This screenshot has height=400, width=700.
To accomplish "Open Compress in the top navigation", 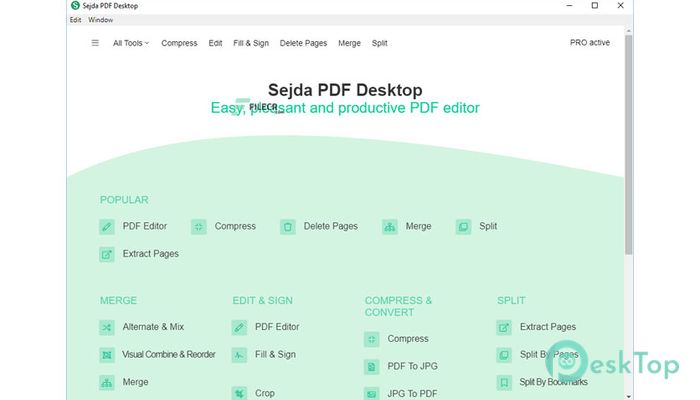I will [179, 43].
